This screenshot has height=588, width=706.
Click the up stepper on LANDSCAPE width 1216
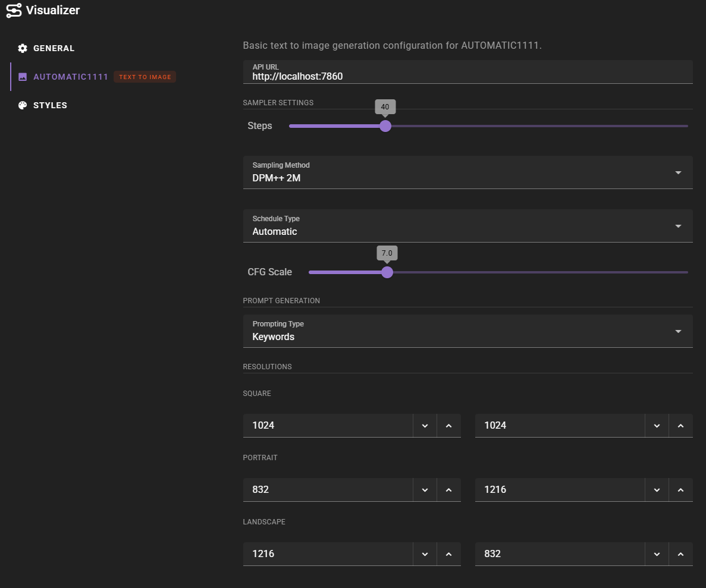[449, 554]
